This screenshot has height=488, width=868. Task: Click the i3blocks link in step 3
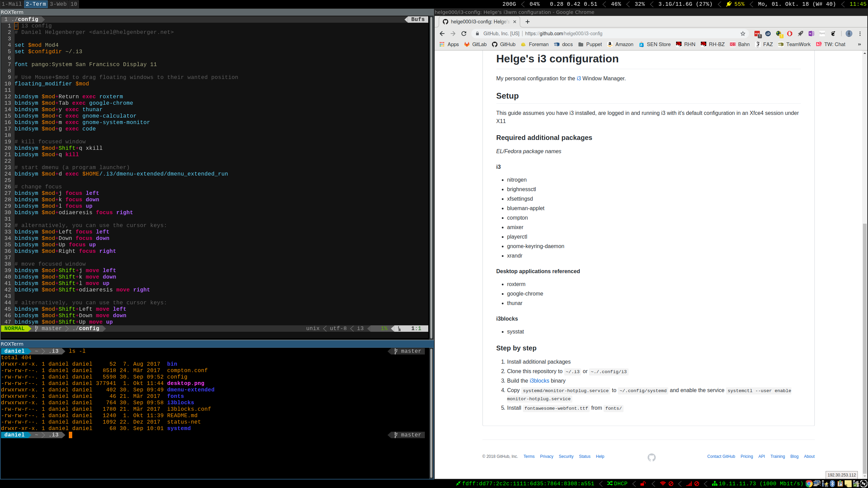coord(539,381)
